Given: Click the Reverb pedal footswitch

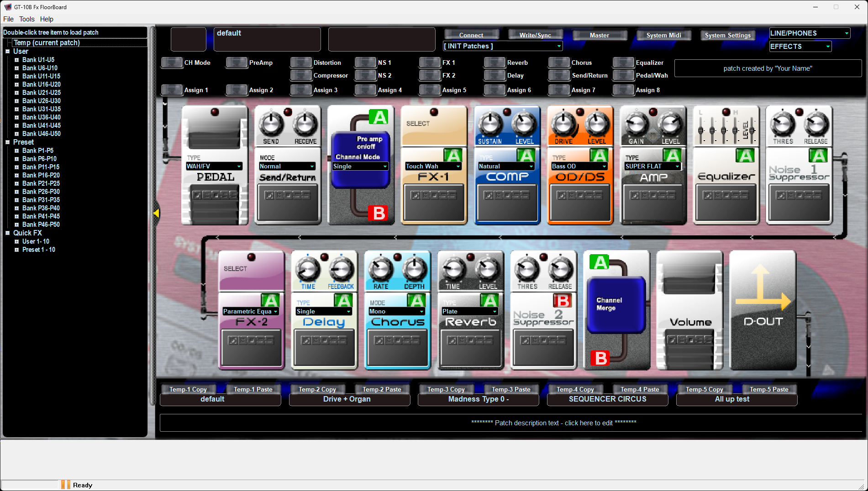Looking at the screenshot, I should [470, 348].
